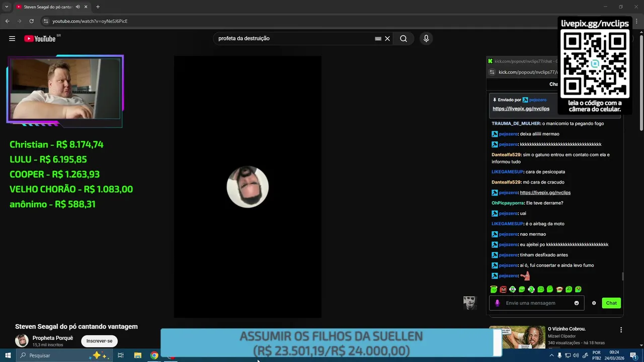The height and width of the screenshot is (362, 644).
Task: Click the Dantealfa529 username on 'mó cara de cracudo'
Action: click(x=506, y=183)
